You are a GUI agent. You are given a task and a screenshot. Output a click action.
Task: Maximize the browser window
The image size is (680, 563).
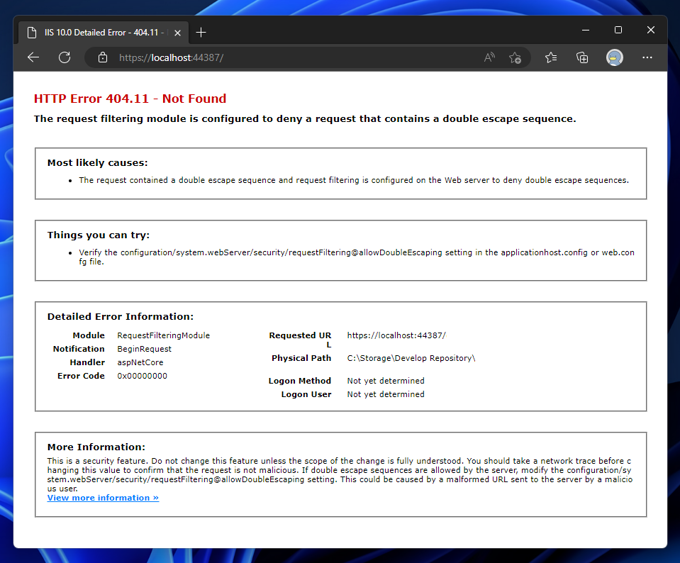click(x=618, y=30)
